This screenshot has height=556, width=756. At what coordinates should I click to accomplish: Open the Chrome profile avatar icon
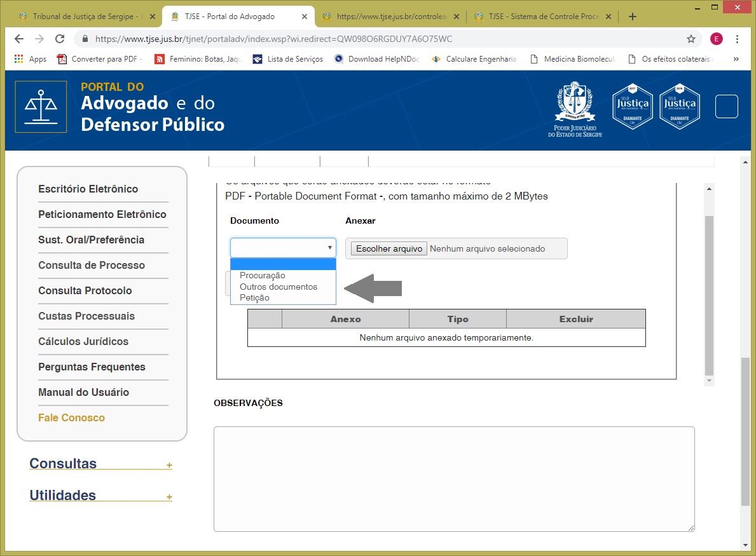[x=717, y=39]
